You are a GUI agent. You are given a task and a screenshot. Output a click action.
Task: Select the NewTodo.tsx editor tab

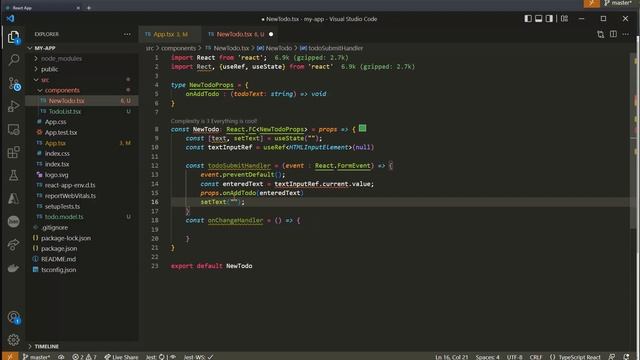point(239,34)
